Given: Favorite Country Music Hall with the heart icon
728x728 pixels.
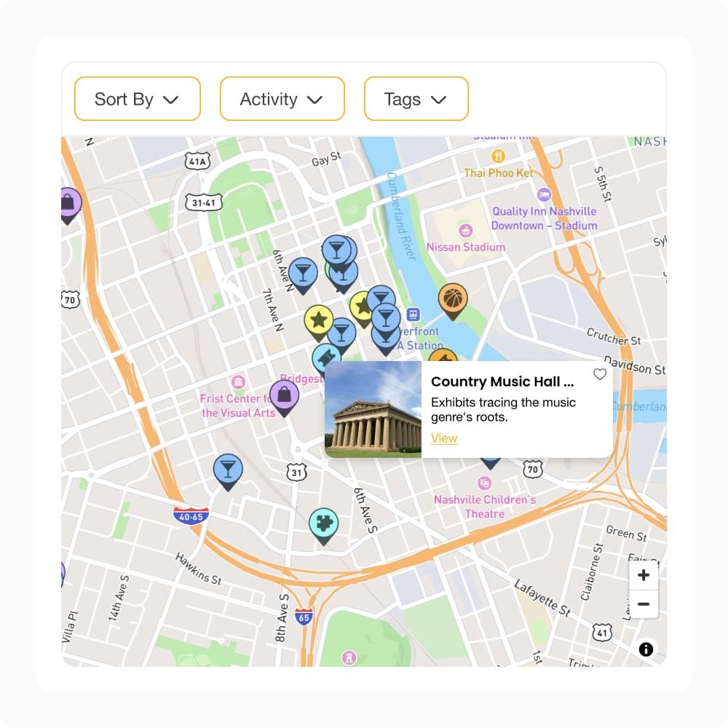Looking at the screenshot, I should 600,374.
